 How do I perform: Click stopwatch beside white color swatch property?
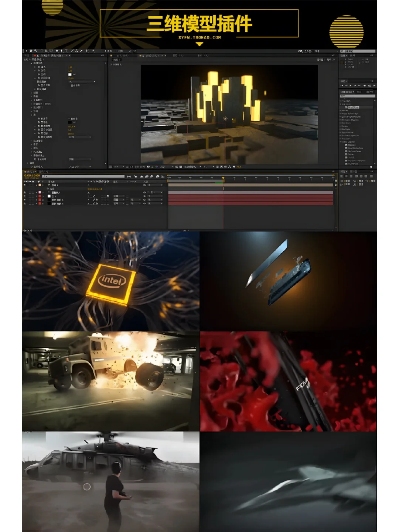(39, 74)
